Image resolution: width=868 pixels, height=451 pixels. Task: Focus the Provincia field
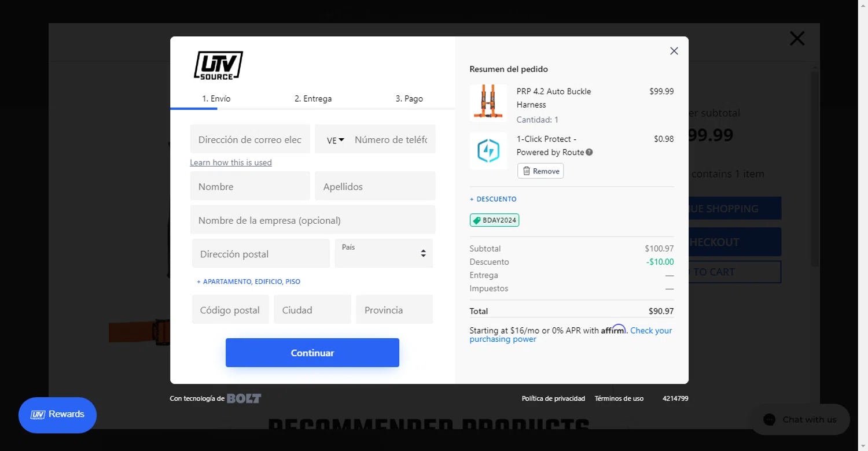point(395,309)
